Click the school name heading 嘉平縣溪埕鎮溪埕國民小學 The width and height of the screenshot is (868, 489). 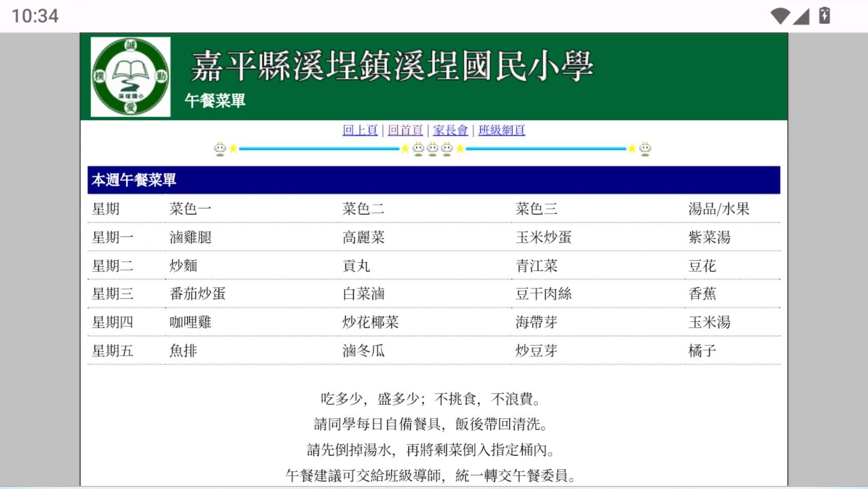click(x=392, y=66)
